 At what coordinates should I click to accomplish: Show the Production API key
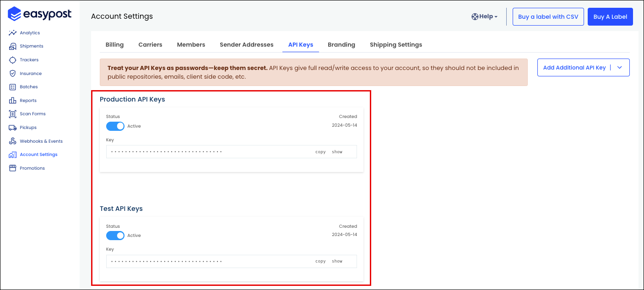[x=337, y=152]
